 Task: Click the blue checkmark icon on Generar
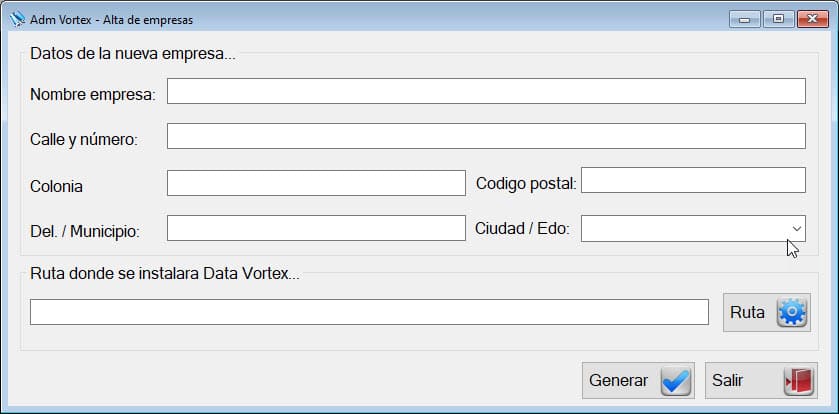(x=675, y=381)
